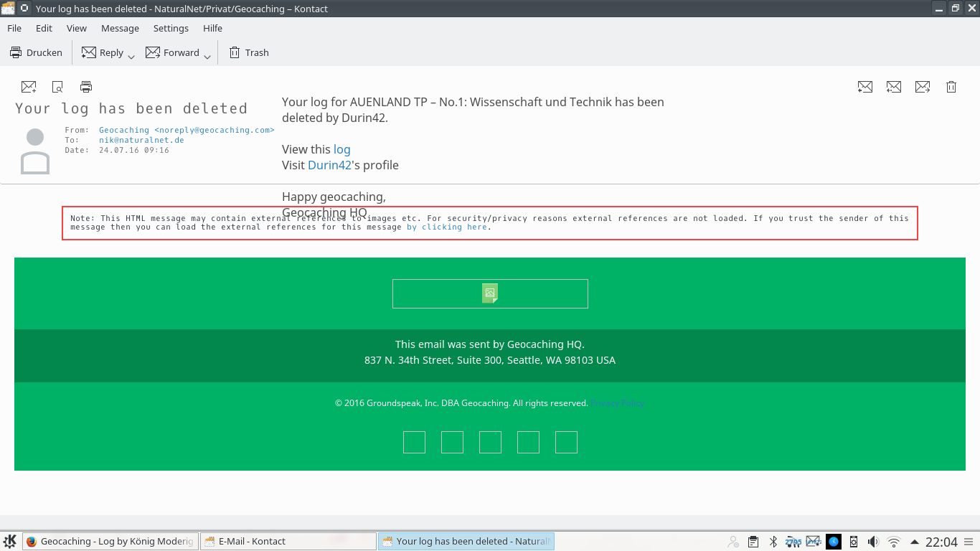Click the window menu icon in title bar
The width and height of the screenshot is (980, 551).
(x=8, y=8)
